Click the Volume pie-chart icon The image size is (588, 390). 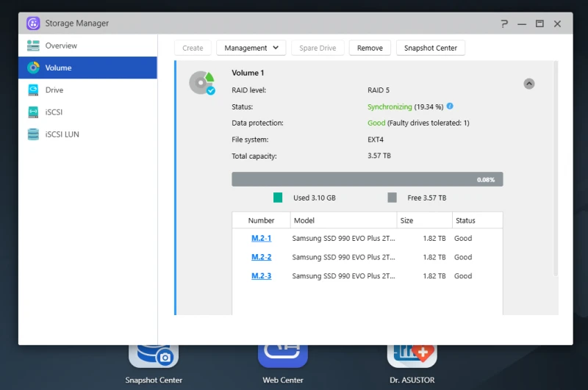pyautogui.click(x=33, y=68)
